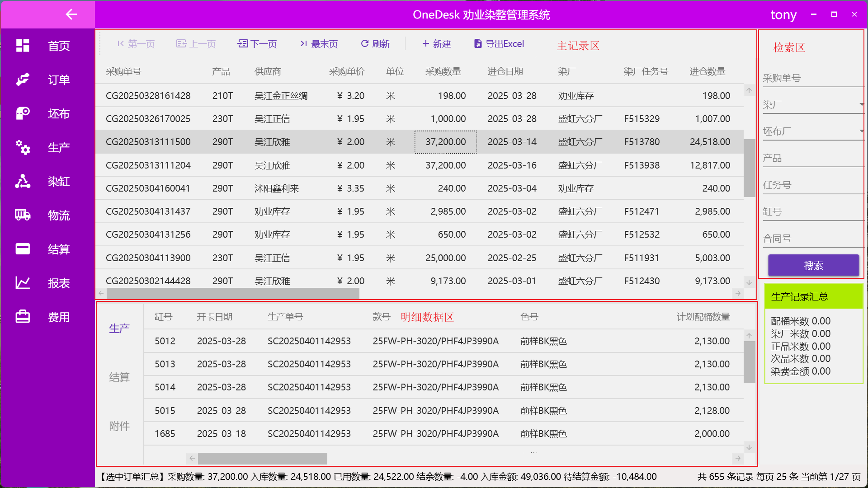
Task: Open the 物流 truck icon
Action: 23,215
